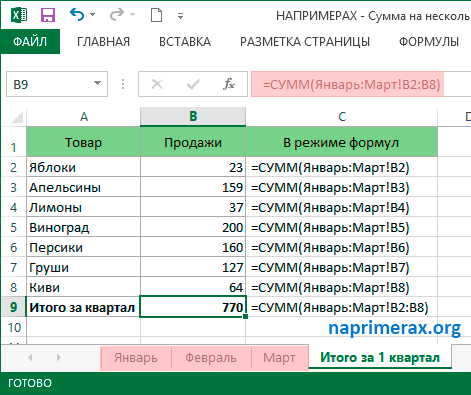Create a new blank document icon

156,15
